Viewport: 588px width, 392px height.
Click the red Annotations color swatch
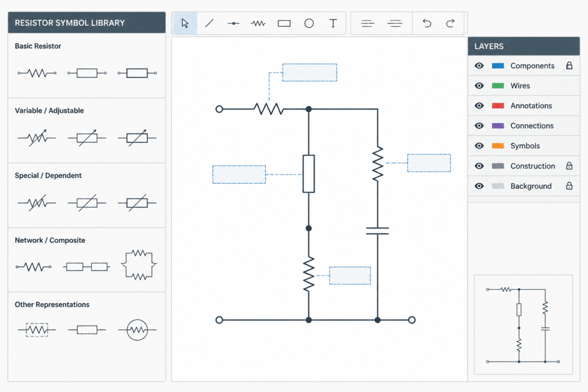point(498,106)
